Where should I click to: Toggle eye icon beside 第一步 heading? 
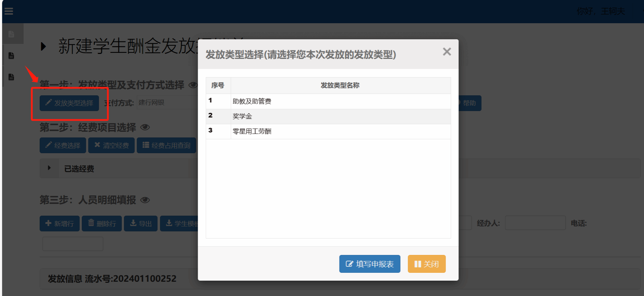pos(193,85)
